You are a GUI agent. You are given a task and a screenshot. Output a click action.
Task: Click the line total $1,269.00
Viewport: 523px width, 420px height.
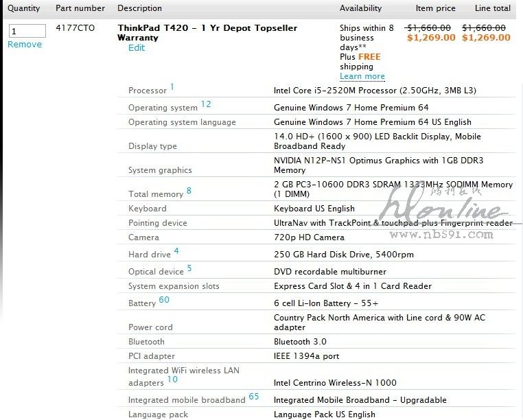(487, 38)
